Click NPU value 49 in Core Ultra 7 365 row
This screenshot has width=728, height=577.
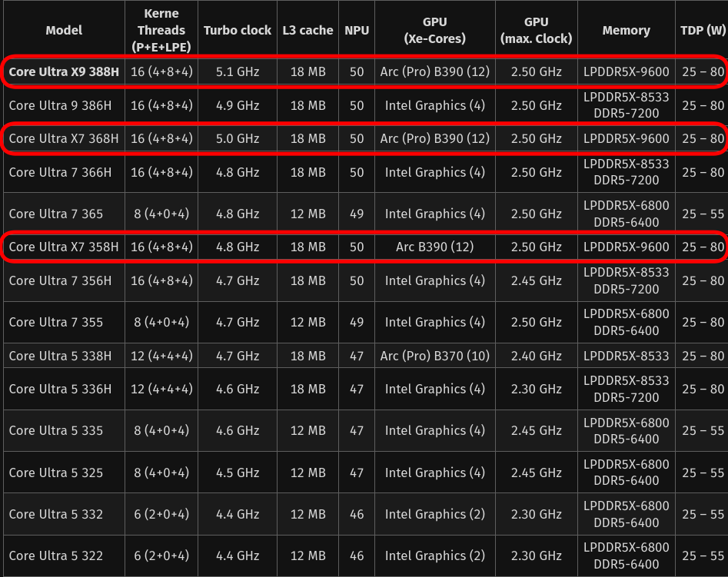(x=357, y=214)
